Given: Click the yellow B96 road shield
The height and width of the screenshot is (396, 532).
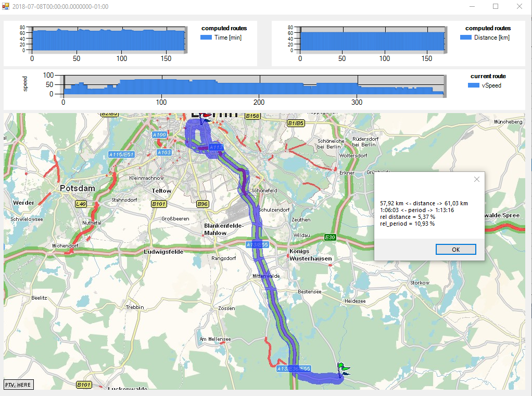Looking at the screenshot, I should pyautogui.click(x=203, y=204).
